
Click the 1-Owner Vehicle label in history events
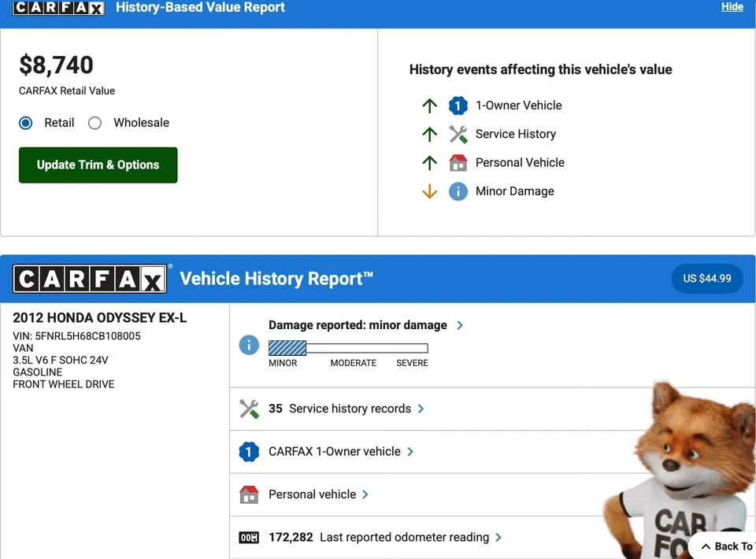pos(519,106)
